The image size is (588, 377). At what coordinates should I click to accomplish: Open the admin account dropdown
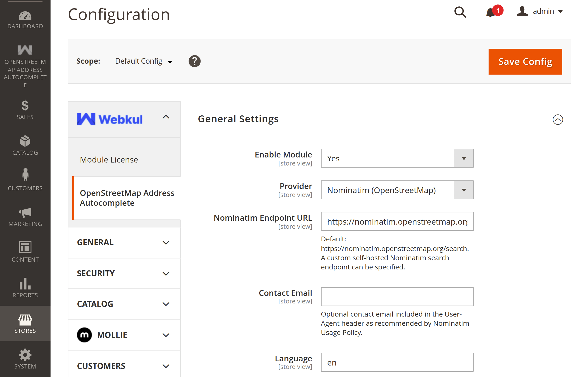pyautogui.click(x=540, y=11)
